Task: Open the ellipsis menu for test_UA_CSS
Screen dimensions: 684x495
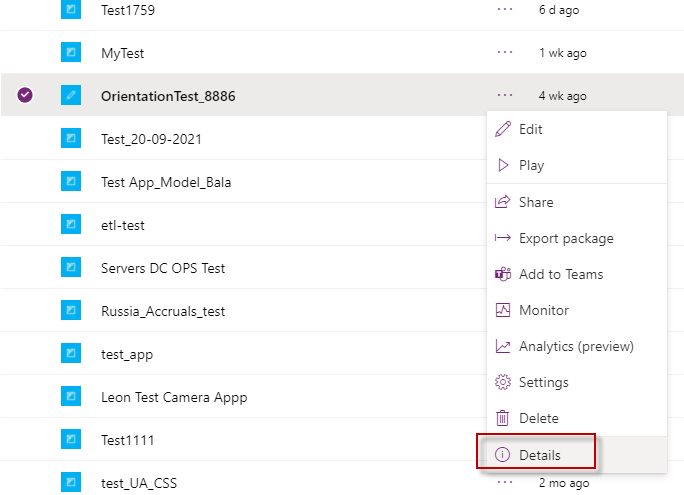Action: tap(505, 482)
